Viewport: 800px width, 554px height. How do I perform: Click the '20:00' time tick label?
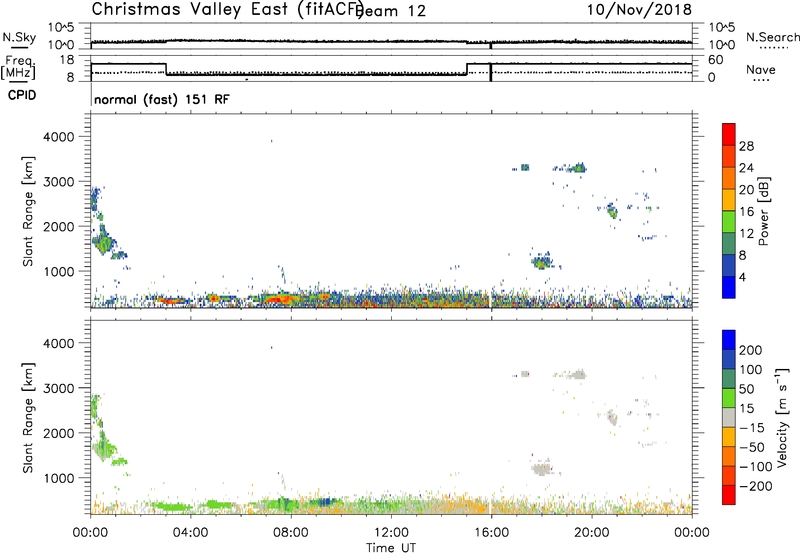tap(592, 533)
